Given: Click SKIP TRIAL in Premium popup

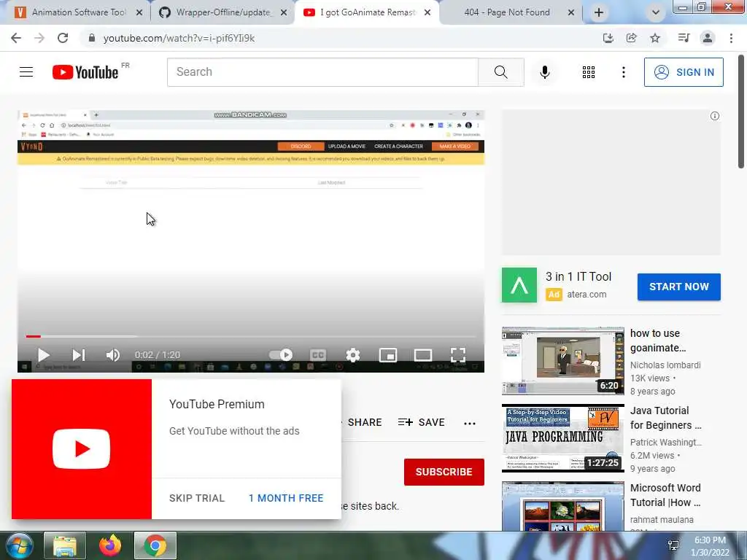Looking at the screenshot, I should pyautogui.click(x=197, y=498).
